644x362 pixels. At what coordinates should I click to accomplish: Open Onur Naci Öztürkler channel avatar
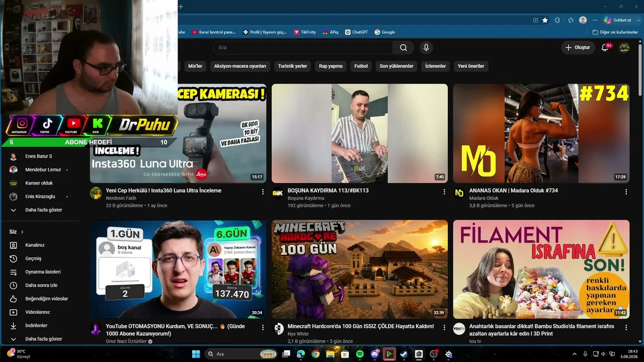[x=96, y=329]
